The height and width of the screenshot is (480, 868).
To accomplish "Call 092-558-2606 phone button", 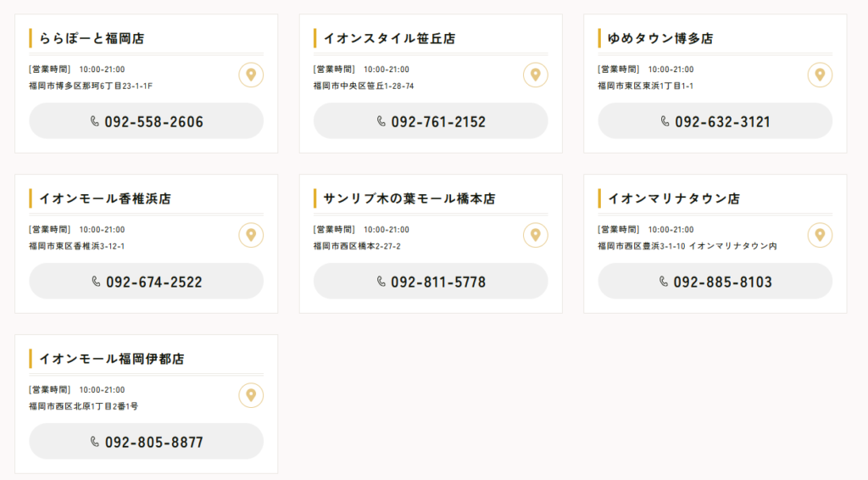I will (x=146, y=120).
